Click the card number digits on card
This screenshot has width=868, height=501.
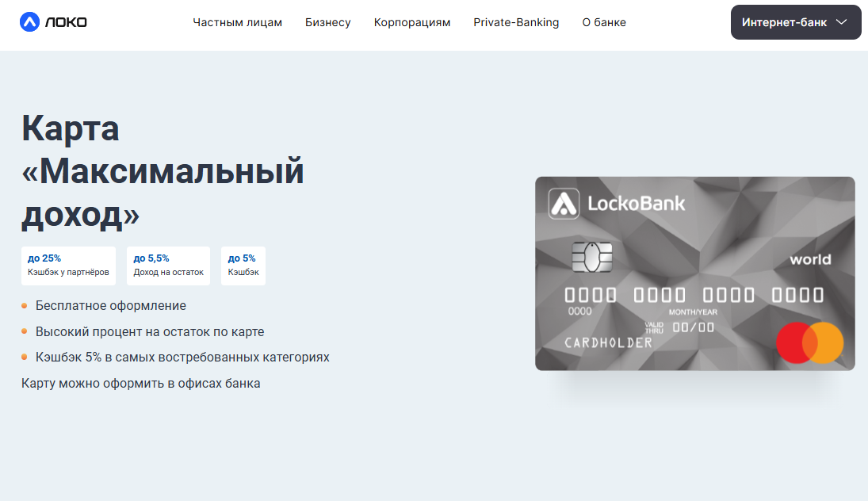[694, 295]
